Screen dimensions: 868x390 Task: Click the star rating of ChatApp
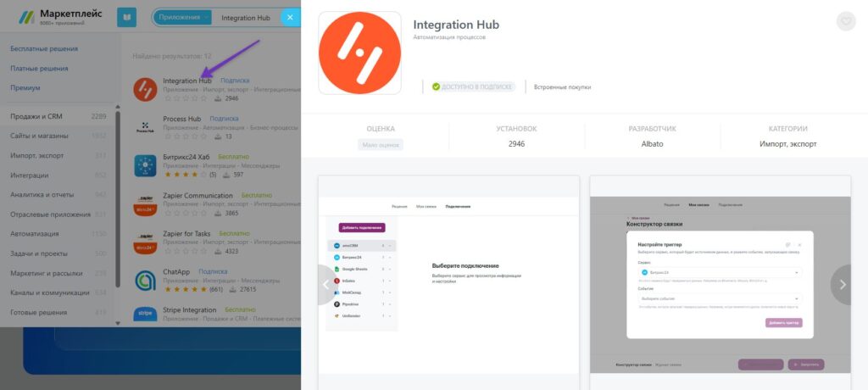(186, 289)
